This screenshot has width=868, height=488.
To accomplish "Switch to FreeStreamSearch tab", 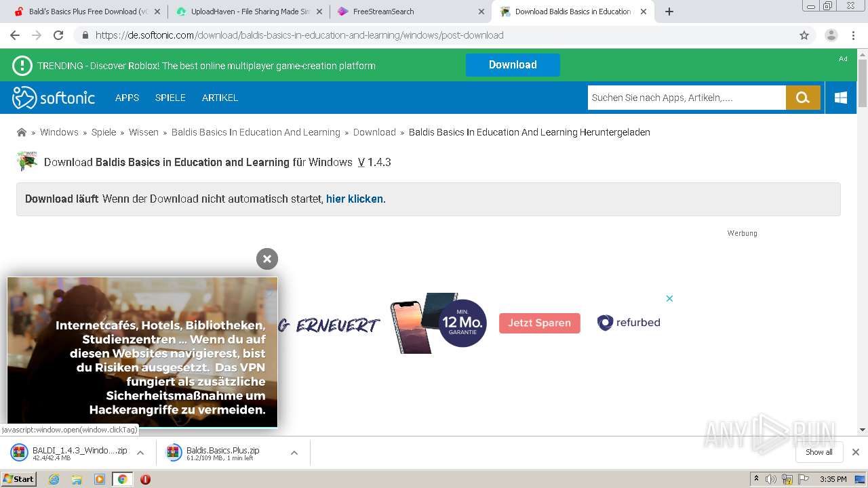I will point(410,12).
